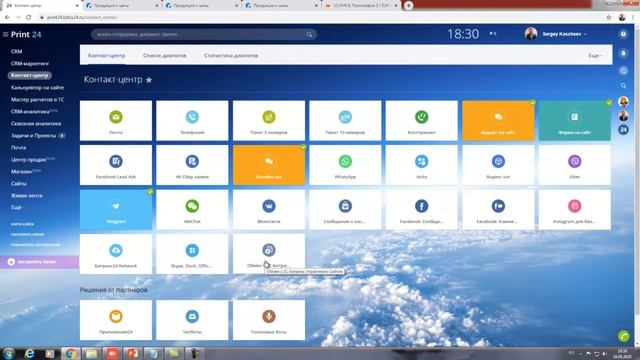Click the purple button at the sidebar bottom
This screenshot has width=640, height=360.
point(39,262)
